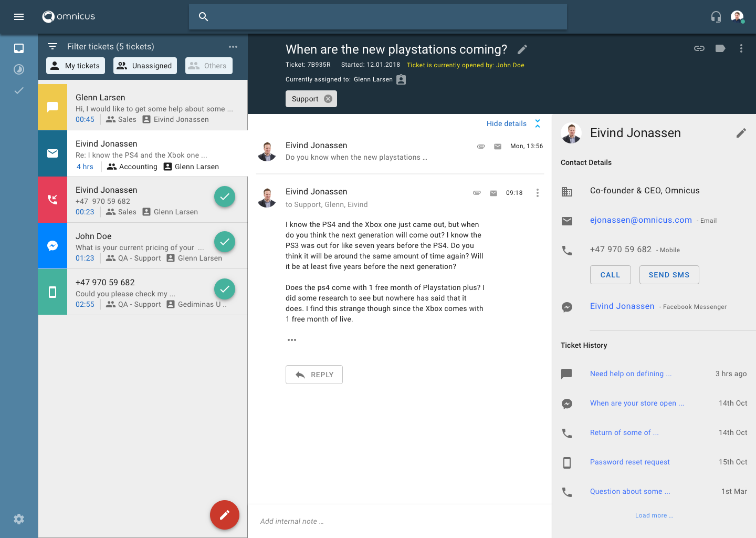Collapse details with the chevron icon
The width and height of the screenshot is (756, 538).
(538, 123)
